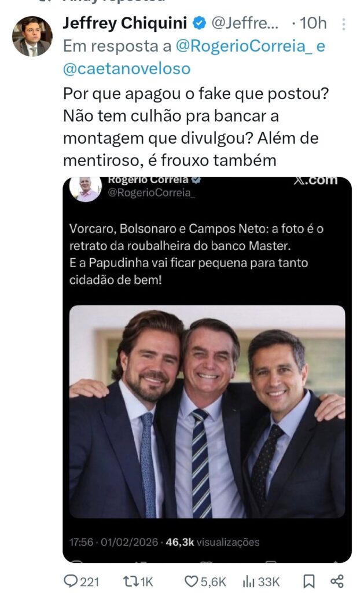Image resolution: width=364 pixels, height=593 pixels.
Task: Open view analytics bar chart icon
Action: coord(249,581)
